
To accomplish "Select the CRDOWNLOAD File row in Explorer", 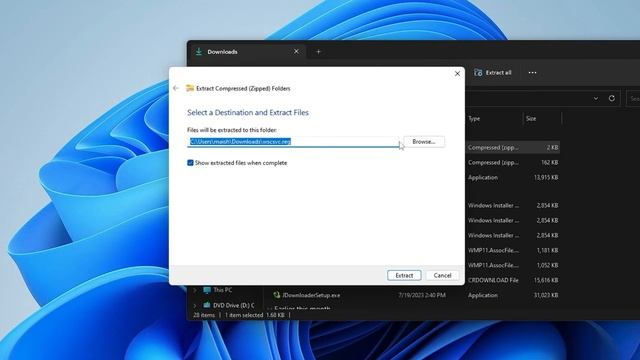I will click(x=513, y=280).
